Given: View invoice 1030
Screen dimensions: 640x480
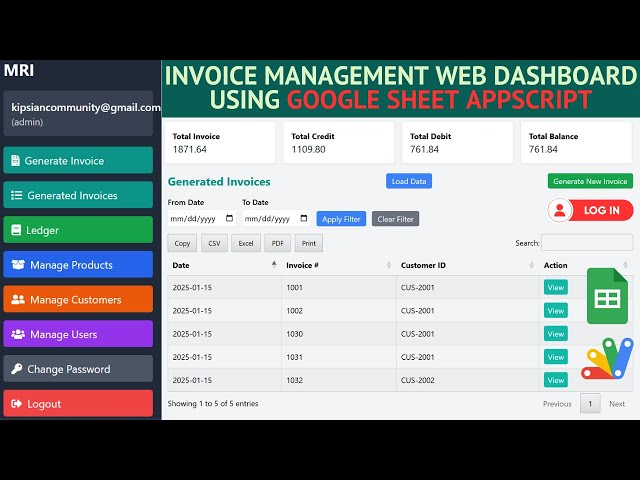Looking at the screenshot, I should point(556,334).
